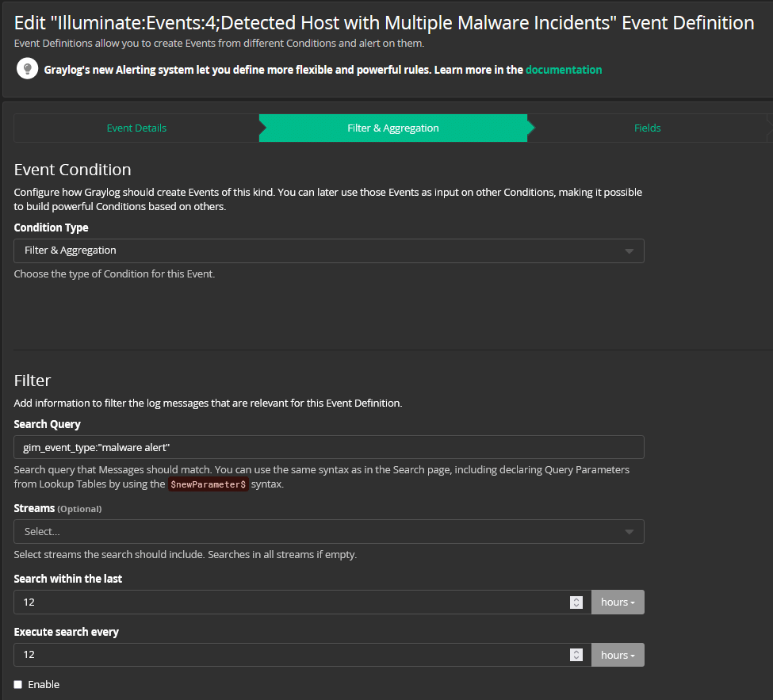Click the lightbulb icon in the alert banner

pyautogui.click(x=27, y=68)
